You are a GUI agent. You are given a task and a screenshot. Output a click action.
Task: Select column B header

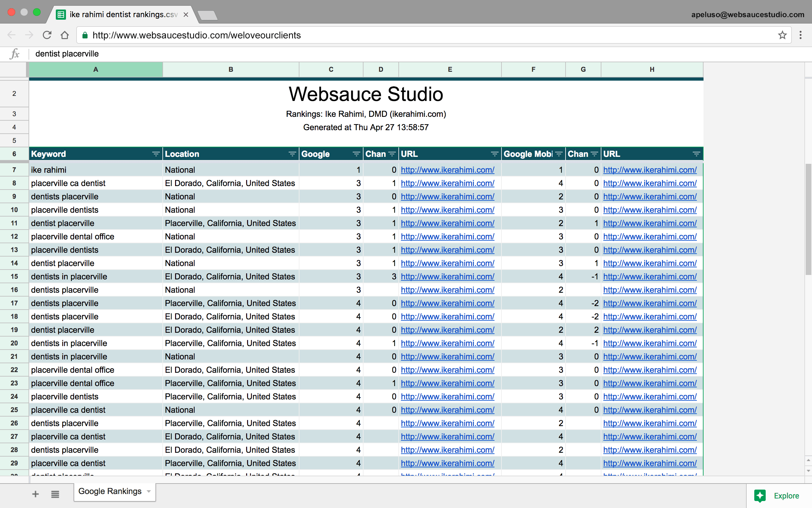coord(231,70)
